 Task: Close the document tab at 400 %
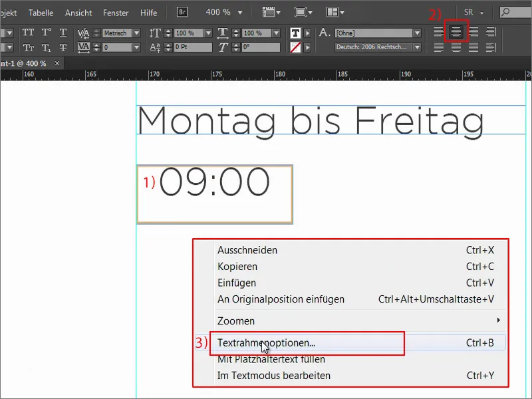(57, 63)
